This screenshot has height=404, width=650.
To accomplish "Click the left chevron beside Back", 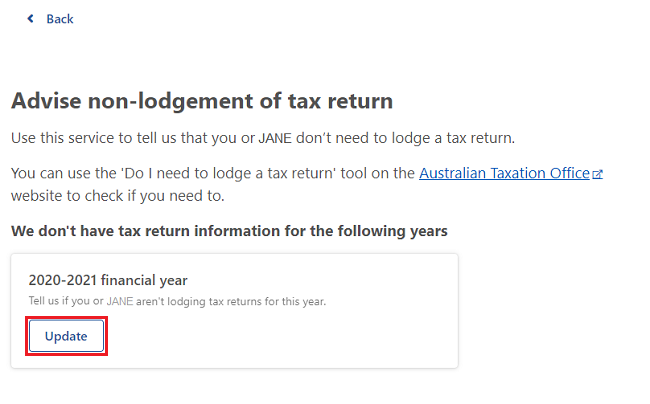I will pyautogui.click(x=30, y=19).
